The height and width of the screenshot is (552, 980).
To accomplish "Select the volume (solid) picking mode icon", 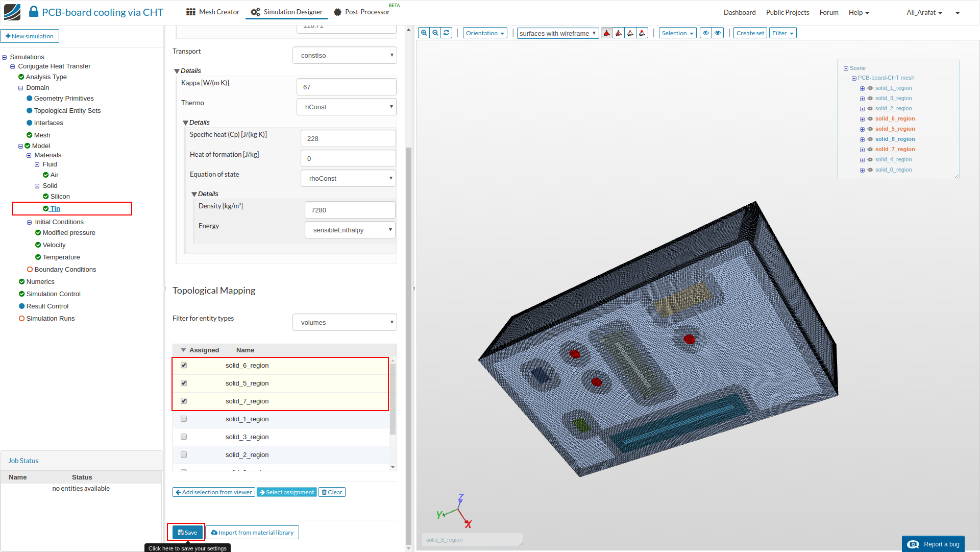I will (x=607, y=33).
